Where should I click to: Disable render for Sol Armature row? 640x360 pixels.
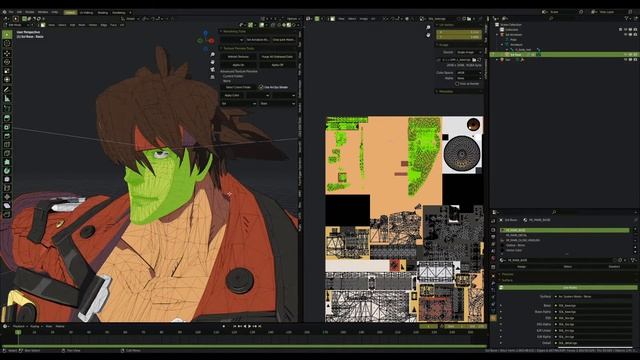point(636,35)
